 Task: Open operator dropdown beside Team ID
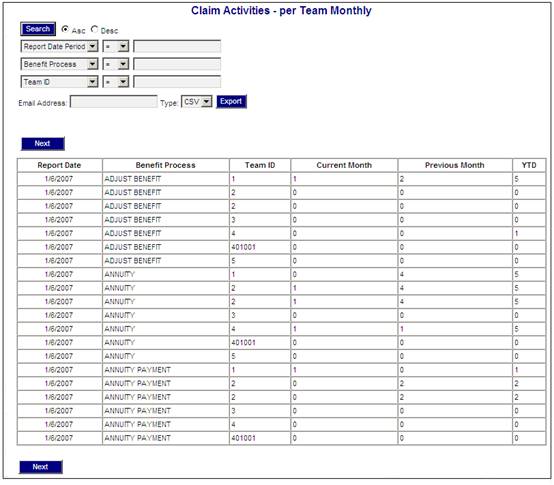116,82
